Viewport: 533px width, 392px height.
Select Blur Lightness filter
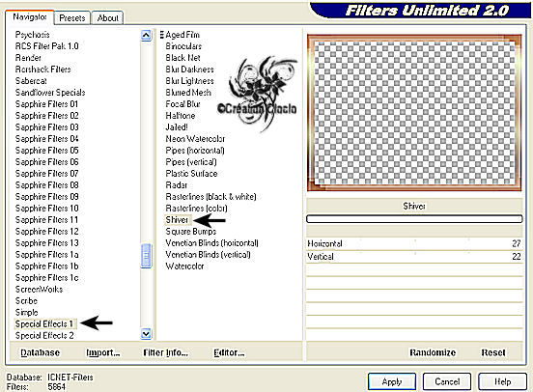[189, 81]
